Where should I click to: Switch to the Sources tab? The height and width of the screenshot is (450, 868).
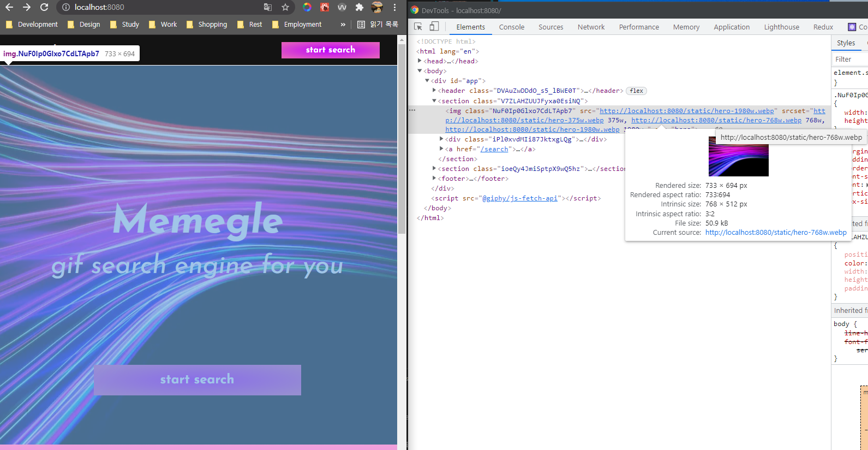click(550, 27)
